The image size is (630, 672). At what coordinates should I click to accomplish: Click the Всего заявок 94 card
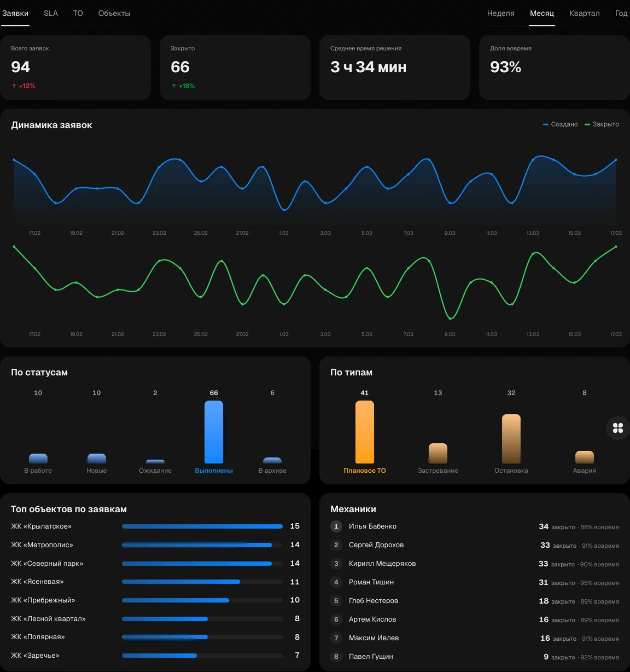[x=75, y=67]
